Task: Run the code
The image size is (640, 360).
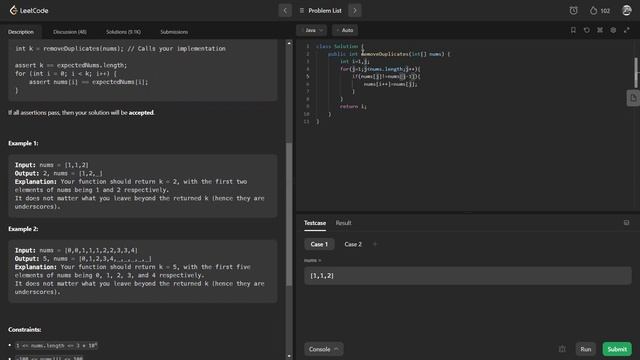Action: [586, 349]
